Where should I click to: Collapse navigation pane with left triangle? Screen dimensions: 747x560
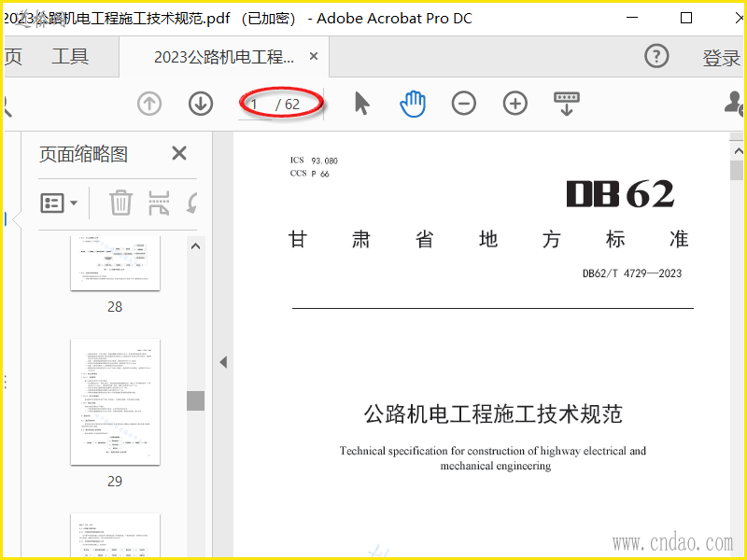click(223, 362)
